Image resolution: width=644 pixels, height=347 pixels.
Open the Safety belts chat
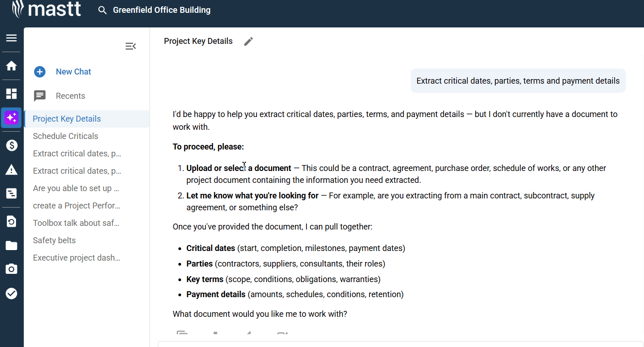(x=54, y=240)
